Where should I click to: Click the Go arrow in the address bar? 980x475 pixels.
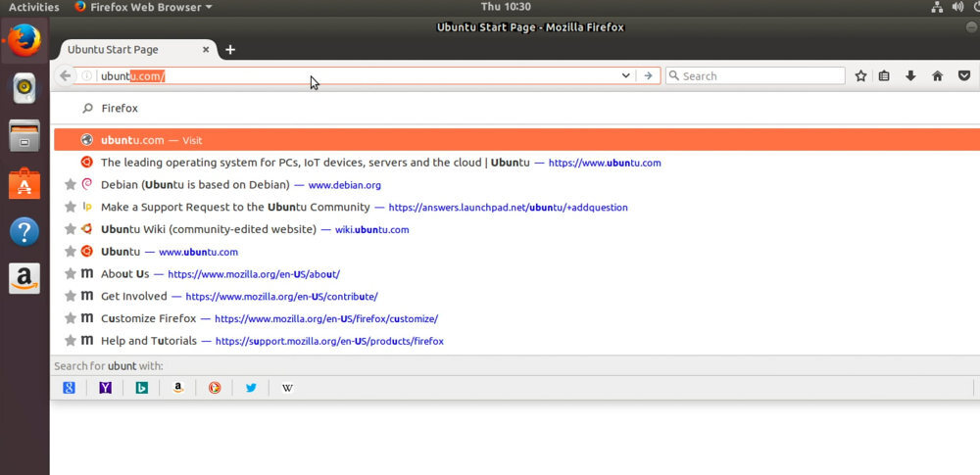648,75
